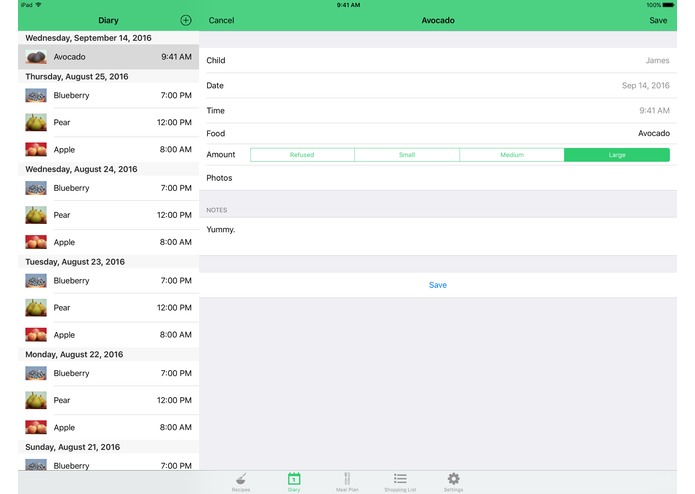Change the Date field Sep 14, 2016

[x=438, y=86]
